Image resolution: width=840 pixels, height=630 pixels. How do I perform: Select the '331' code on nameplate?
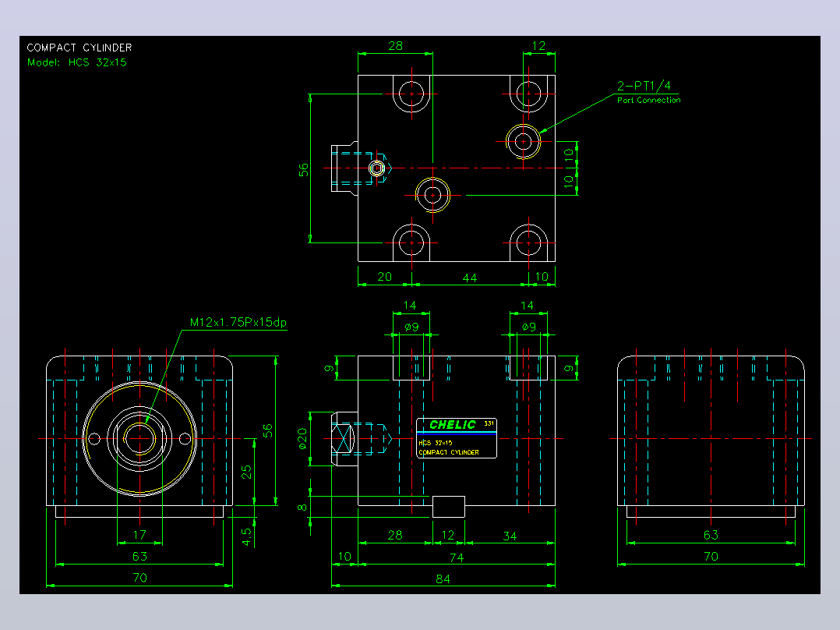(489, 423)
